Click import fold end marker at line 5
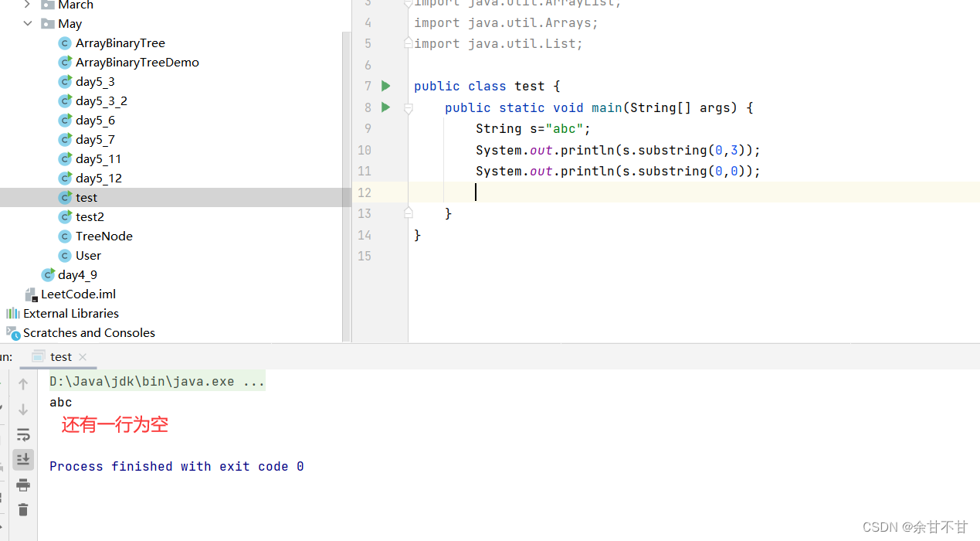 click(x=409, y=43)
